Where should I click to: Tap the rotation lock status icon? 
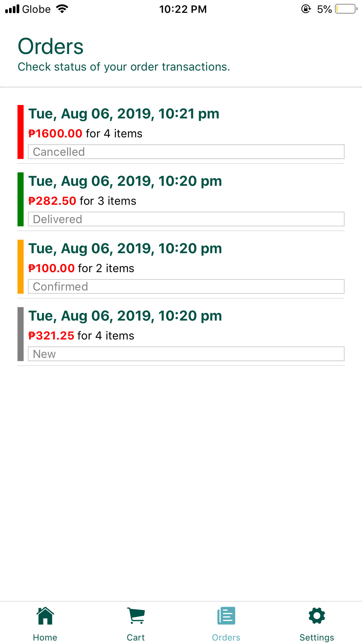click(306, 9)
